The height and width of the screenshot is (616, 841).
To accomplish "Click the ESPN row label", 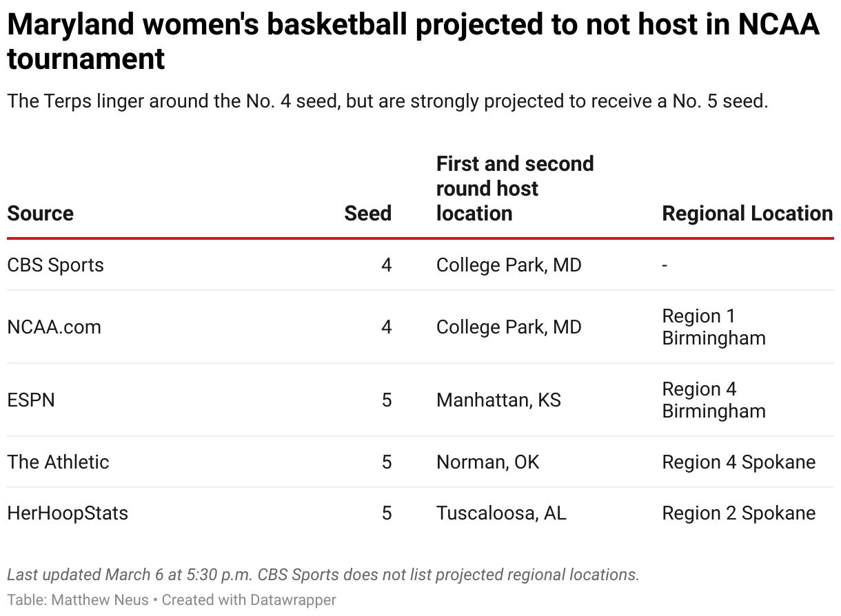I will (31, 400).
